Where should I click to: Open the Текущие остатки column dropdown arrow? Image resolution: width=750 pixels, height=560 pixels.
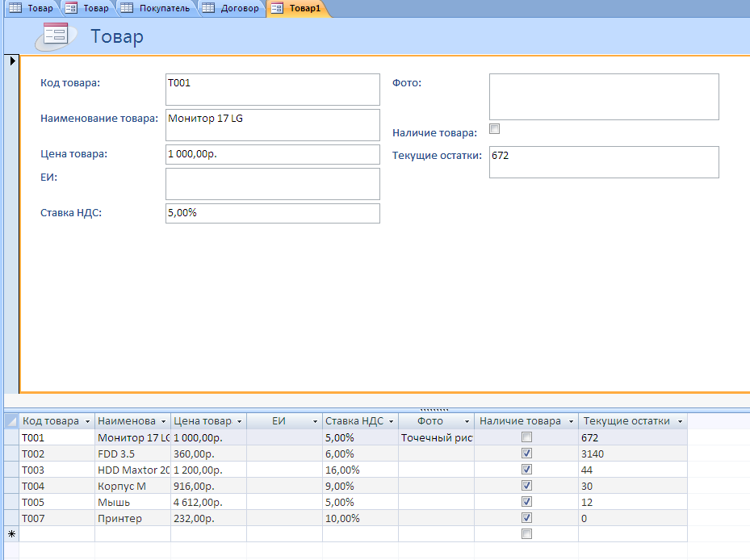(680, 421)
